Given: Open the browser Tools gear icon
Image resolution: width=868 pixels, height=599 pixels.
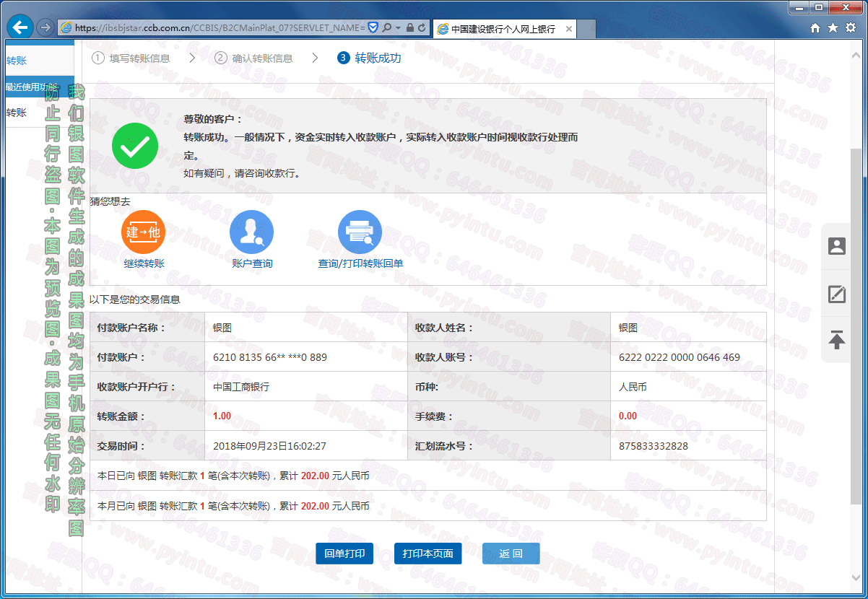Looking at the screenshot, I should (850, 28).
